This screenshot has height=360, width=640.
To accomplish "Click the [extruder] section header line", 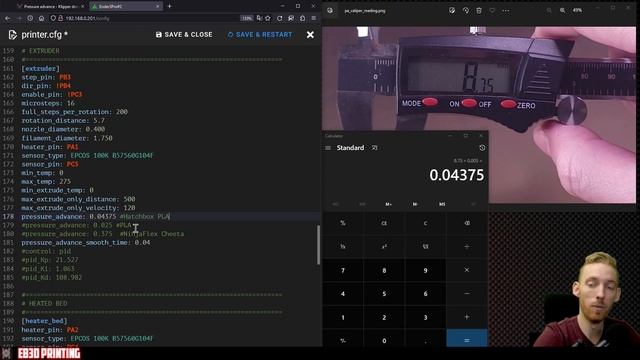I will (40, 68).
